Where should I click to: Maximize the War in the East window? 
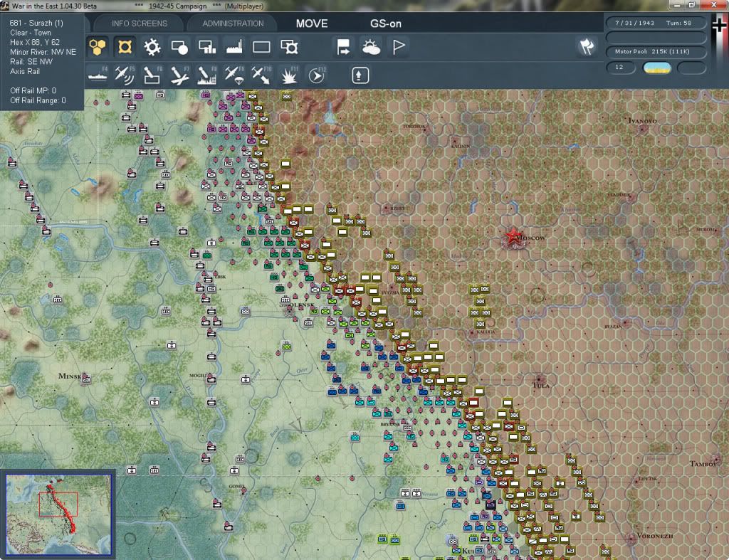tap(691, 5)
